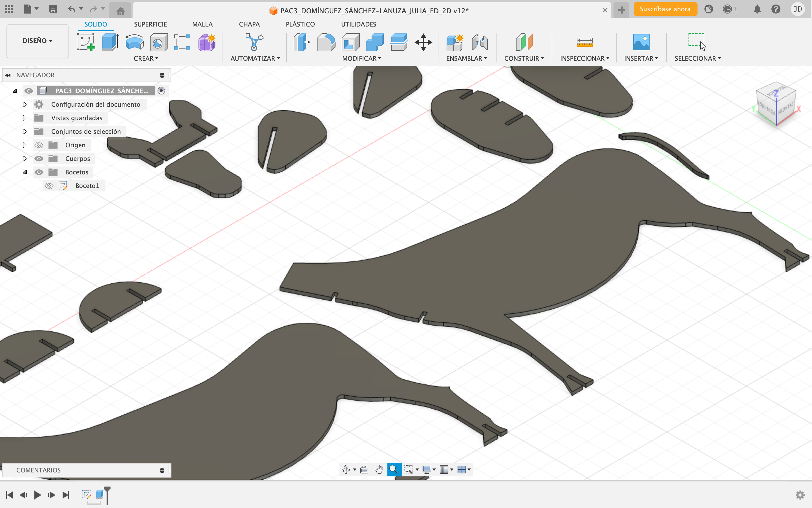Click the Save icon
The image size is (812, 508).
[53, 9]
